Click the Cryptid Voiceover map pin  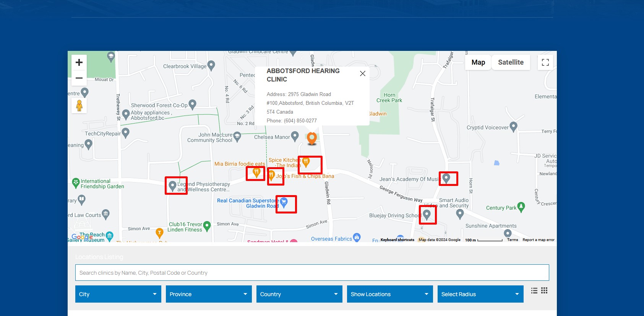click(x=513, y=127)
